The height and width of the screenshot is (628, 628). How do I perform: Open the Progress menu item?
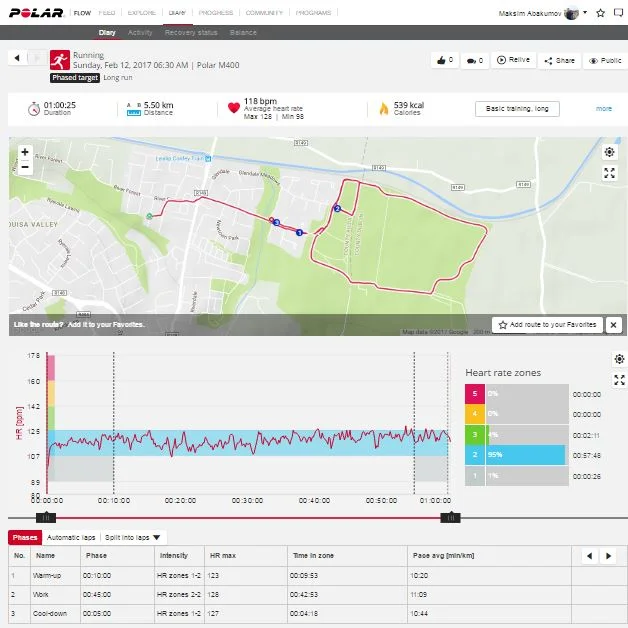[x=216, y=13]
